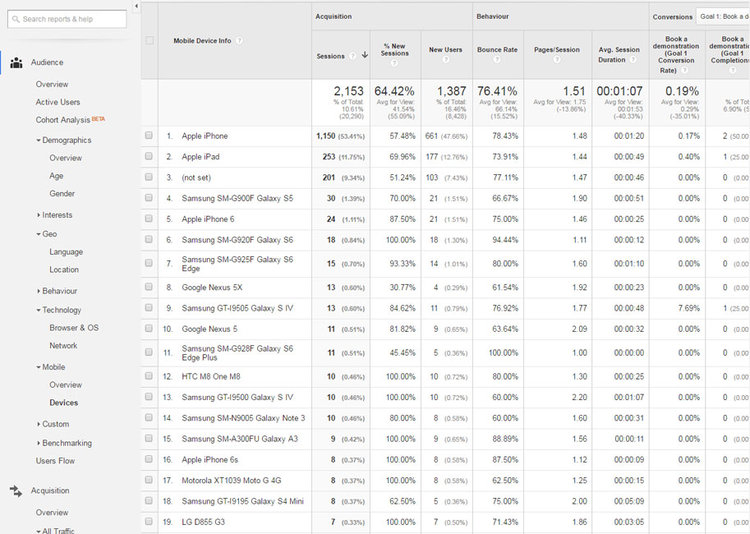Image resolution: width=750 pixels, height=534 pixels.
Task: Click the Acquisition sidebar heading
Action: pyautogui.click(x=50, y=490)
